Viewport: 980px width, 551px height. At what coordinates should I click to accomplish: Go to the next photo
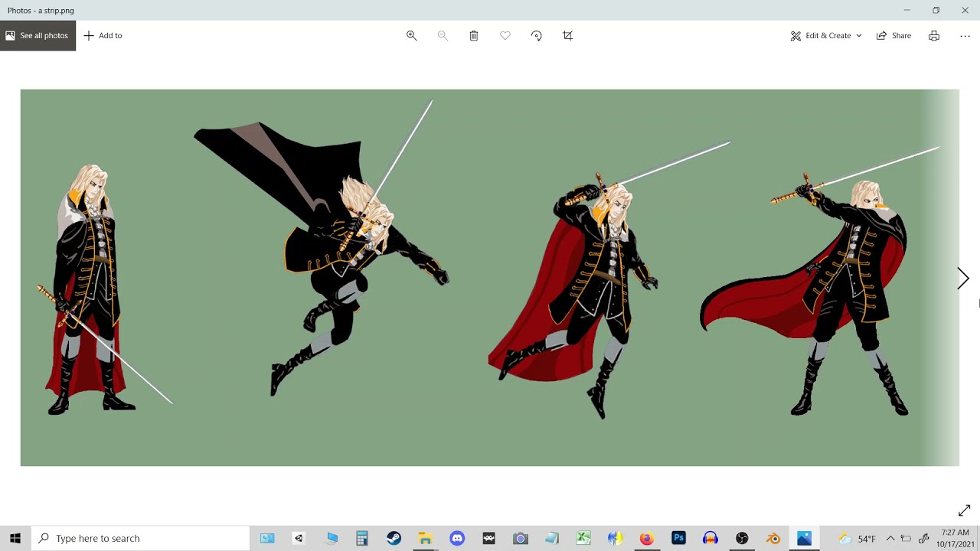[963, 279]
